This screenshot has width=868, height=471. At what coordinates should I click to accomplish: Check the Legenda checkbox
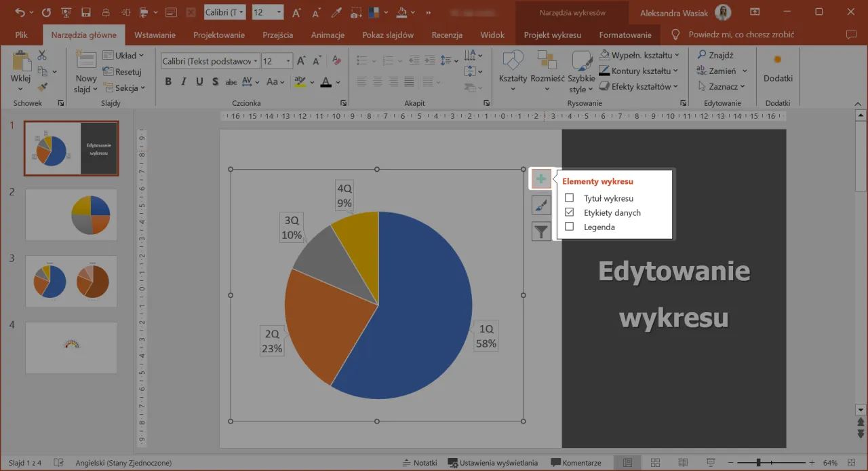(x=569, y=227)
